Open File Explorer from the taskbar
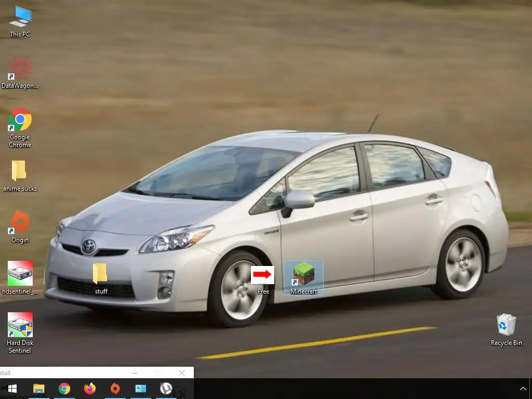 pos(38,389)
